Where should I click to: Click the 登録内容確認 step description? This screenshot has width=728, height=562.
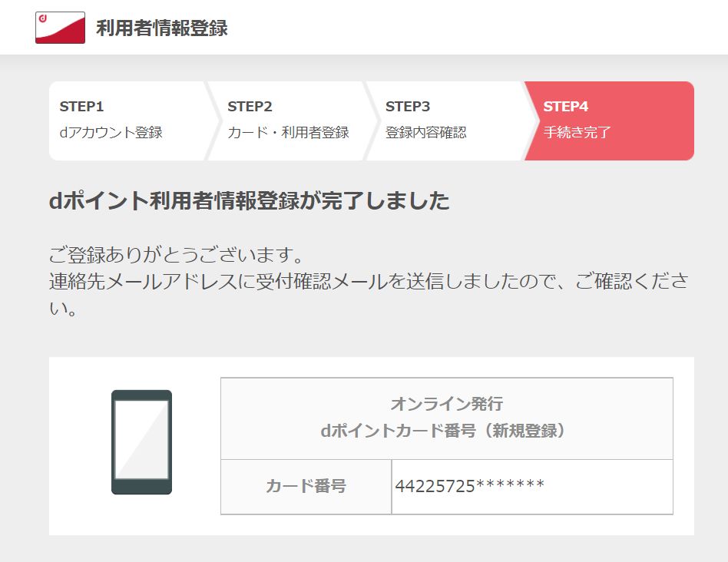pos(425,132)
